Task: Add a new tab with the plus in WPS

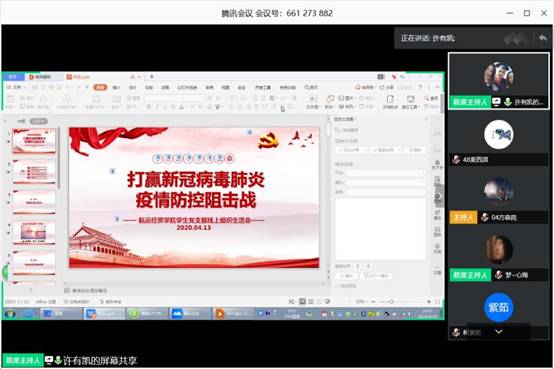Action: (x=152, y=77)
